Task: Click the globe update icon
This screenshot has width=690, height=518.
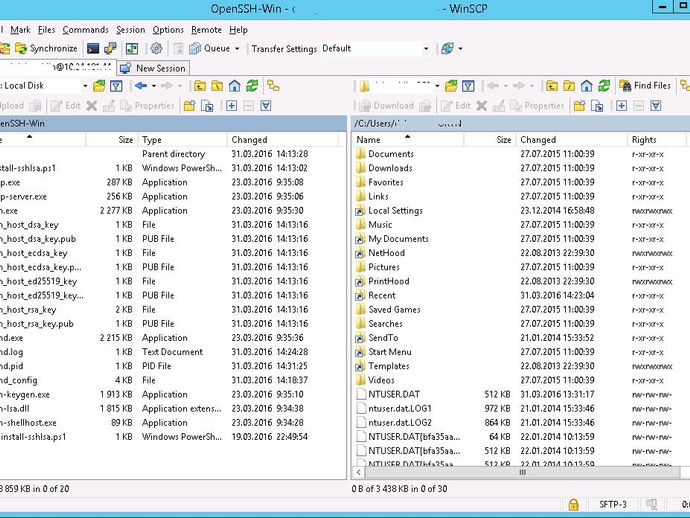Action: point(447,48)
